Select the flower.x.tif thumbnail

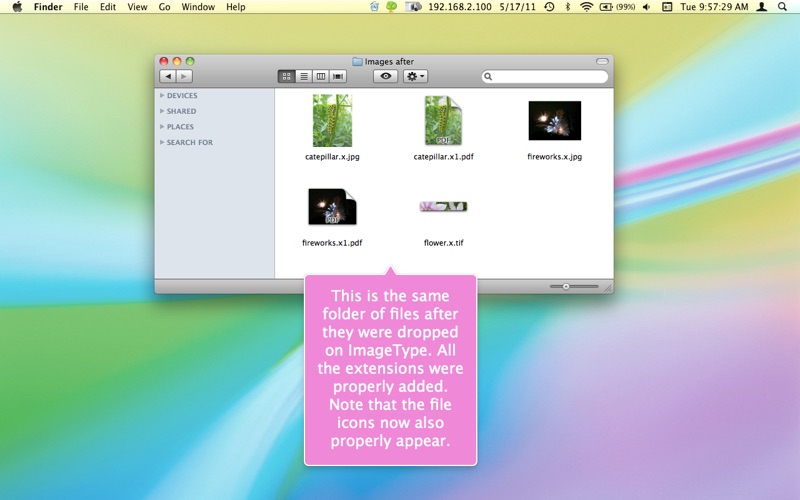click(x=443, y=206)
